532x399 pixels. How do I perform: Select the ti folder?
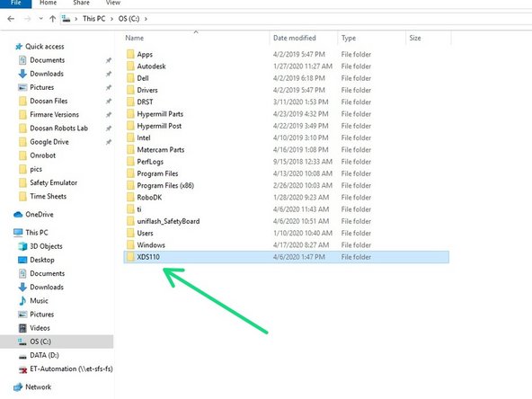coord(139,209)
